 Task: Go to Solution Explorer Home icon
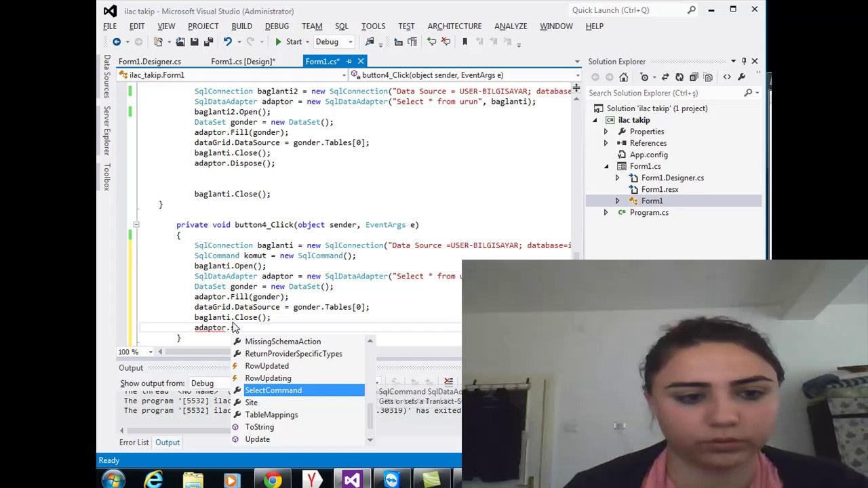[x=623, y=77]
